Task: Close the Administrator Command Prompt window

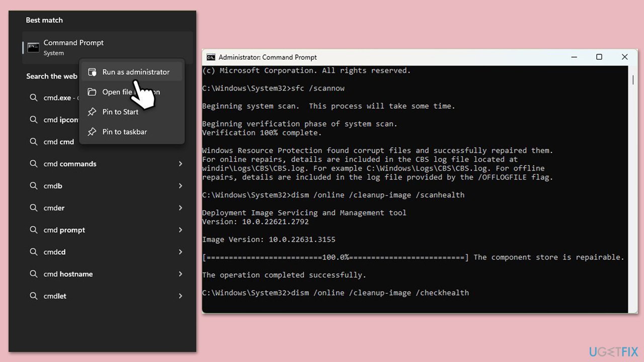Action: (x=624, y=57)
